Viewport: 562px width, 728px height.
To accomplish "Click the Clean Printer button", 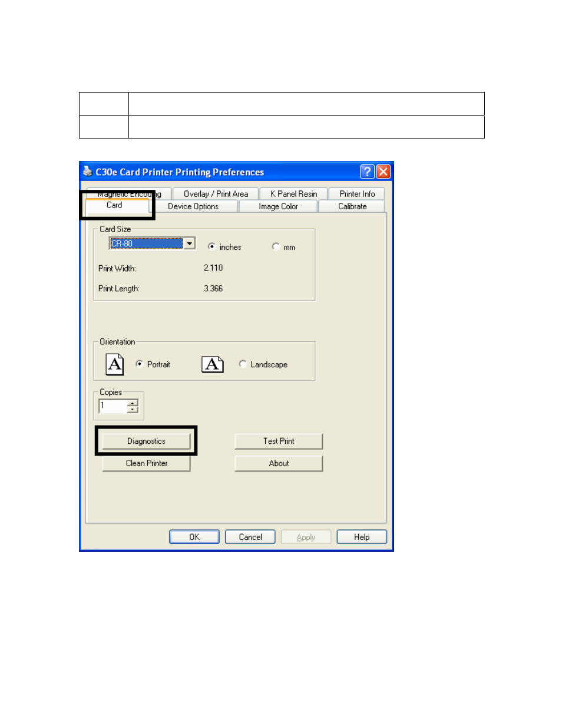I will coord(146,463).
